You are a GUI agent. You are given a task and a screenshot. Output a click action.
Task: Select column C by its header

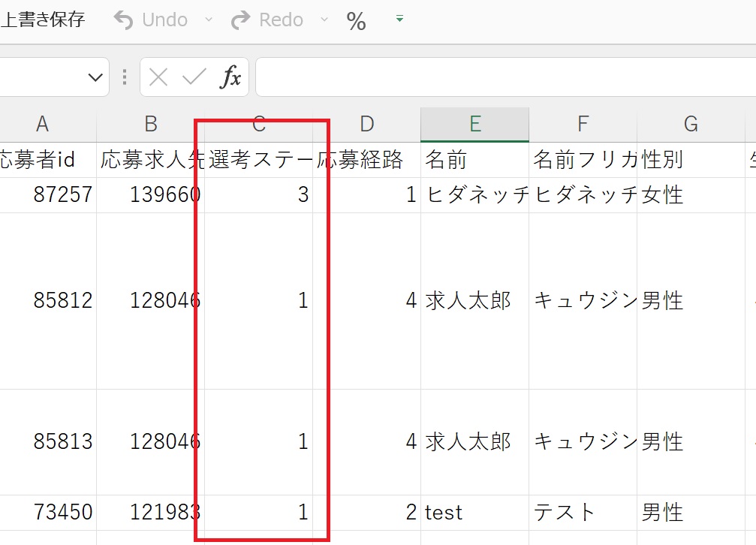coord(259,125)
